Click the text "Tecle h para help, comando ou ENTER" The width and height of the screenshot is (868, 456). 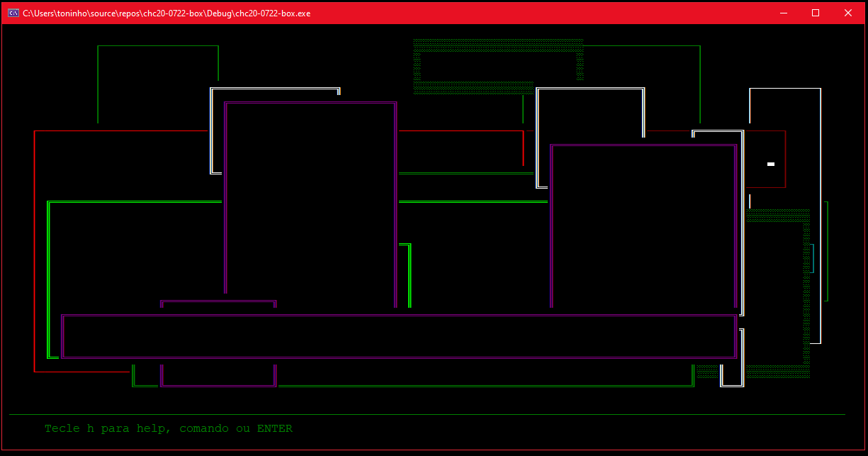pos(169,428)
